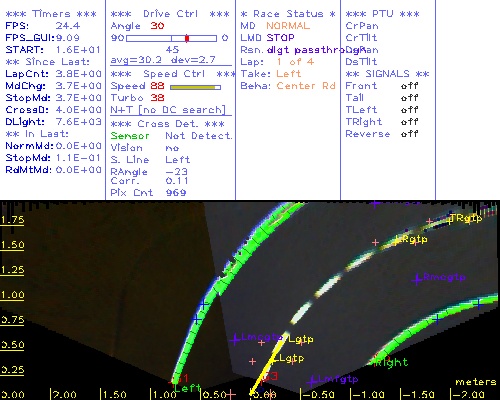
Task: Click the red marker on Angle slider
Action: point(187,38)
